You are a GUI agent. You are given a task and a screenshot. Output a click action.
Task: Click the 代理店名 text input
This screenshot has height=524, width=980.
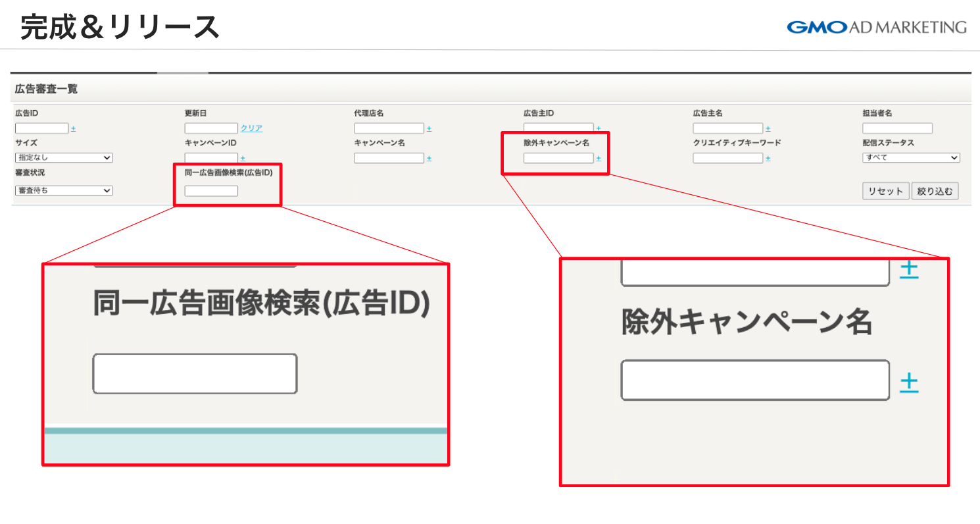pos(389,128)
